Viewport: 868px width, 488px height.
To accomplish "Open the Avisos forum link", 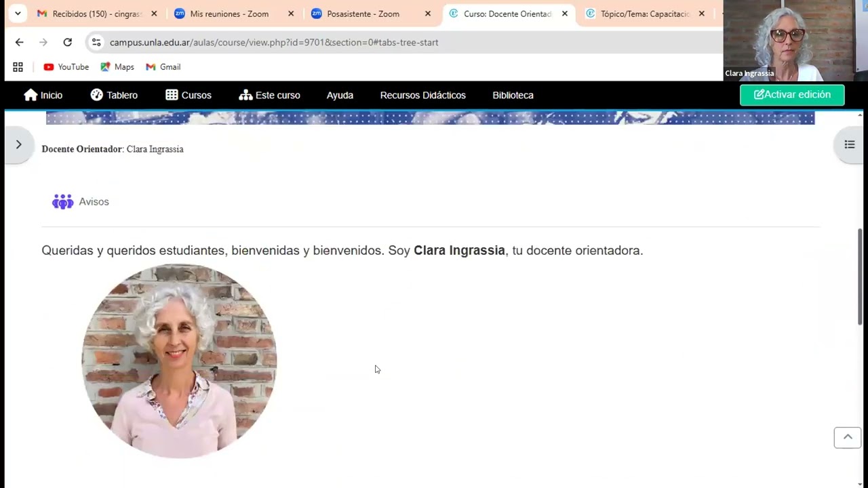I will pyautogui.click(x=94, y=202).
